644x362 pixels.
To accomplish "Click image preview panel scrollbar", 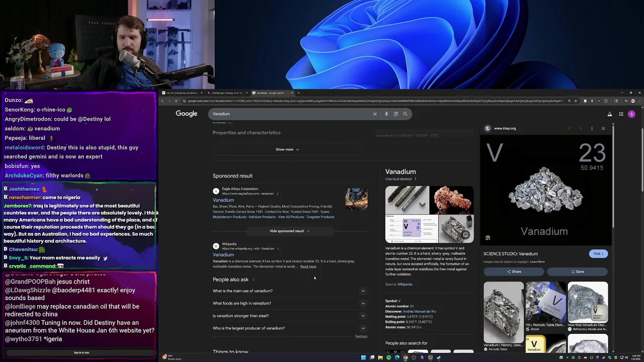I will [x=613, y=176].
